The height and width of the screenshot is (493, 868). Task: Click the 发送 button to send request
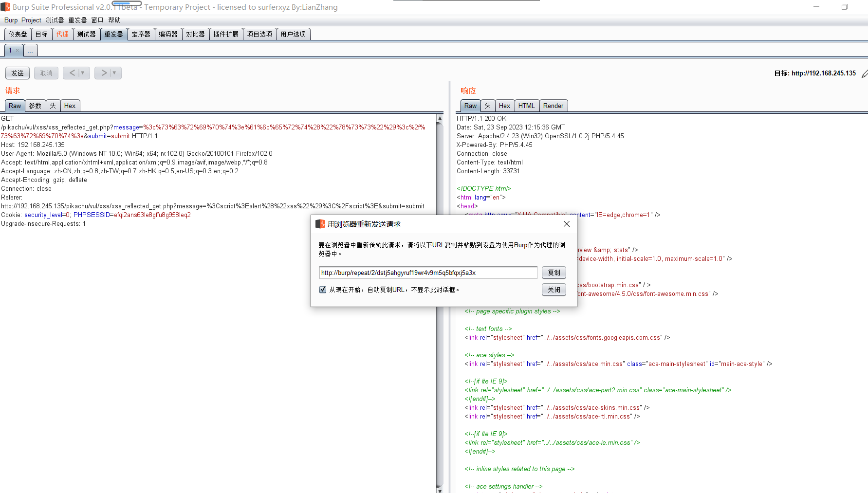tap(18, 73)
